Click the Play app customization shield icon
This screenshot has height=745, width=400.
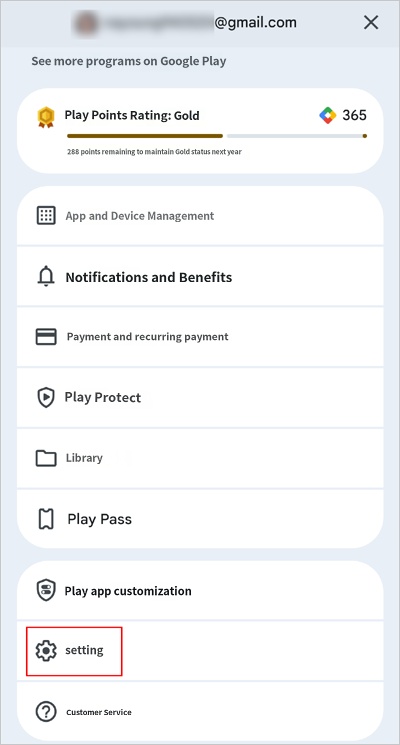(x=46, y=591)
